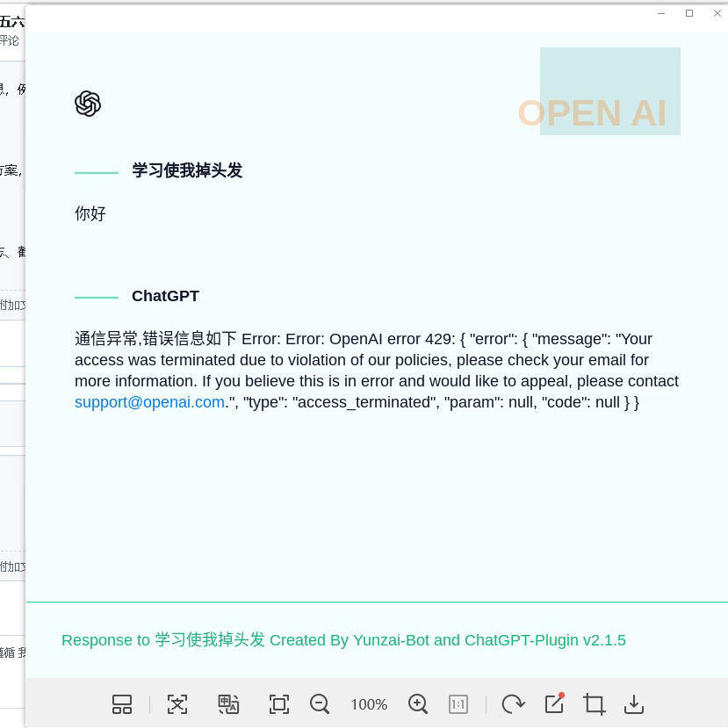Screen dimensions: 728x728
Task: Zoom out with the minus magnifier
Action: pos(320,704)
